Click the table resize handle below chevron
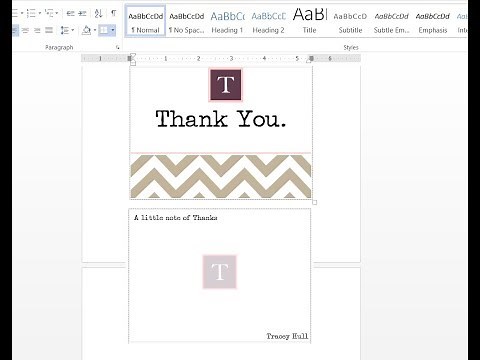Viewport: 480px width, 360px height. [x=314, y=202]
